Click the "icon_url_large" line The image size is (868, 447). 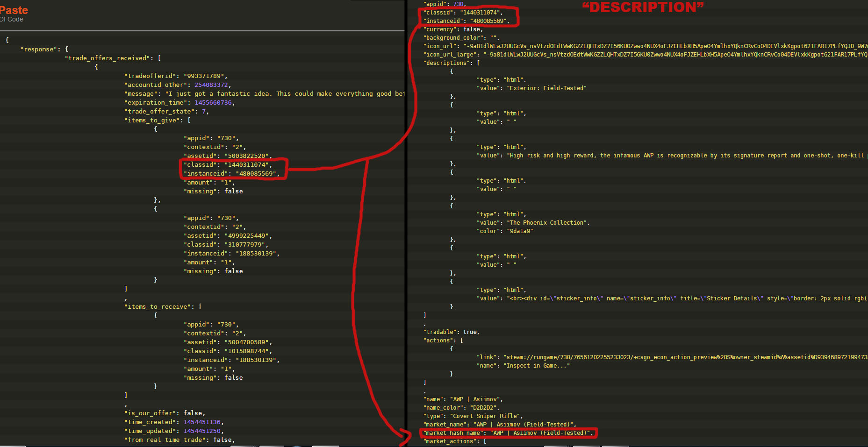coord(646,54)
